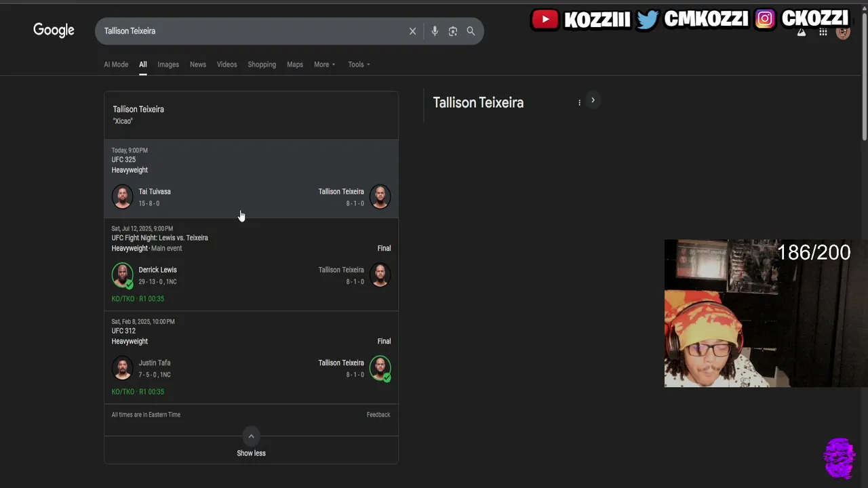Open the Maps tab
The height and width of the screenshot is (488, 868).
pos(295,64)
